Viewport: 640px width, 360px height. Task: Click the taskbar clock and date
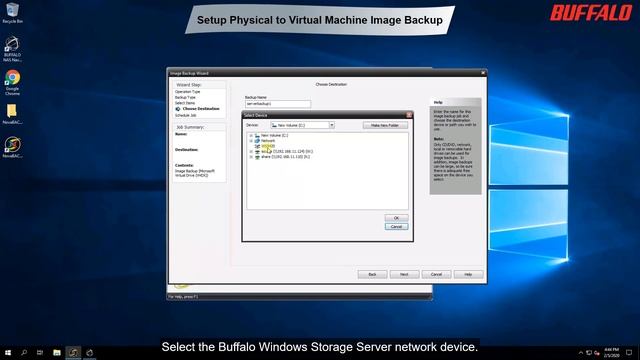coord(611,353)
